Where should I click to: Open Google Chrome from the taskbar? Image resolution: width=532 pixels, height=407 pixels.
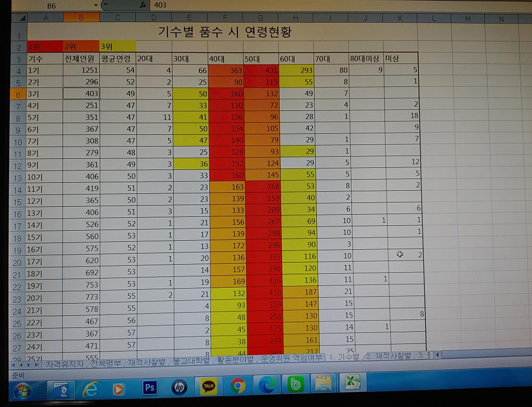237,386
